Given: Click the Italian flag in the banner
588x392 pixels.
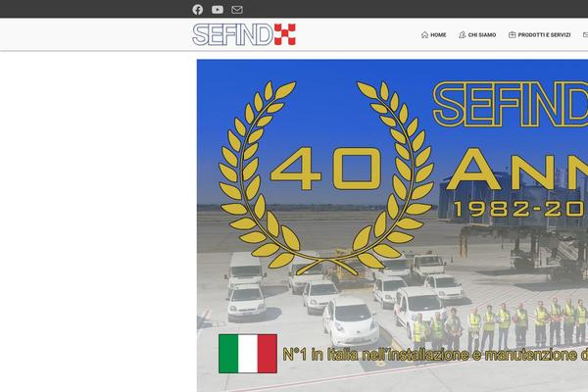Looking at the screenshot, I should (248, 354).
